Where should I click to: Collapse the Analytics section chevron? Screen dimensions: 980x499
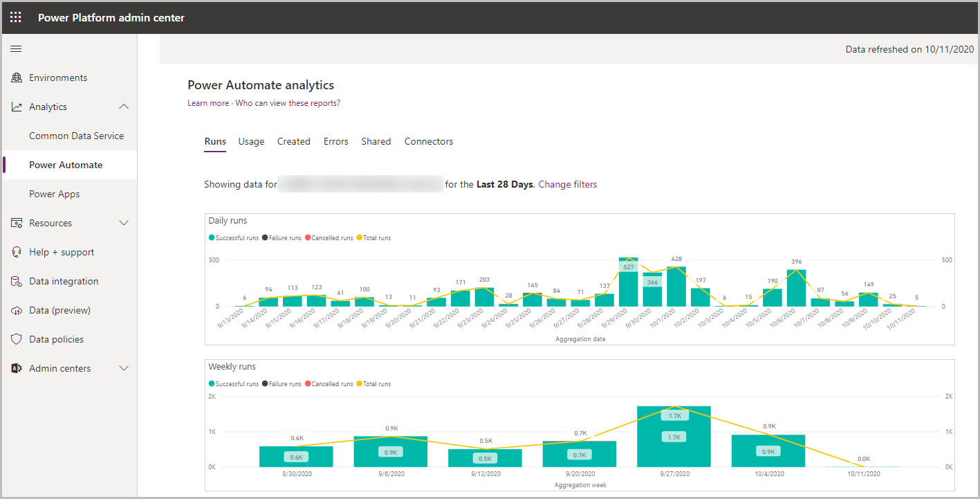coord(123,106)
